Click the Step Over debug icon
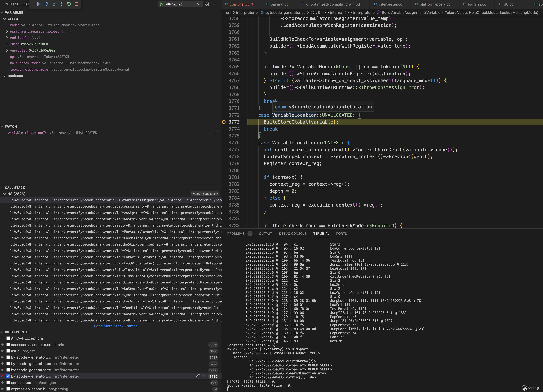This screenshot has width=543, height=392. tap(46, 4)
